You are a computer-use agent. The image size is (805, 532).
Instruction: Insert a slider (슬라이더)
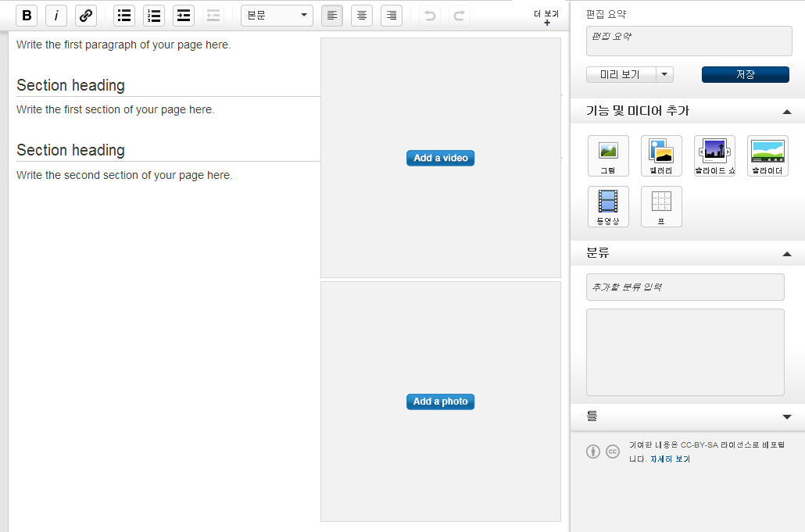[x=767, y=156]
